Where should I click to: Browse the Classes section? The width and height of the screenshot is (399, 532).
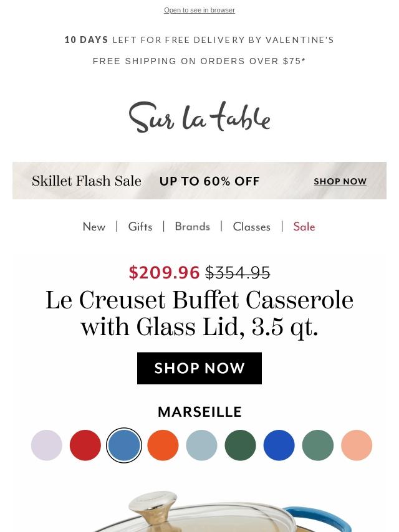click(251, 227)
